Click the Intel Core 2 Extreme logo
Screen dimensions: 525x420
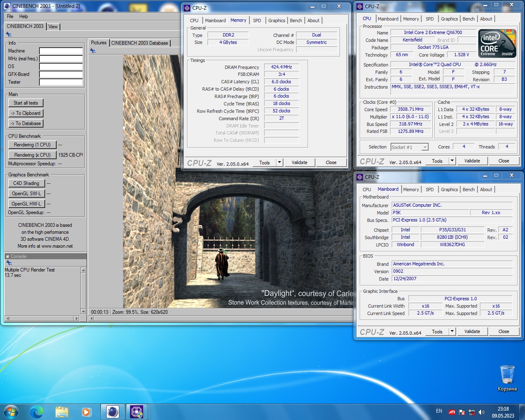tap(497, 43)
